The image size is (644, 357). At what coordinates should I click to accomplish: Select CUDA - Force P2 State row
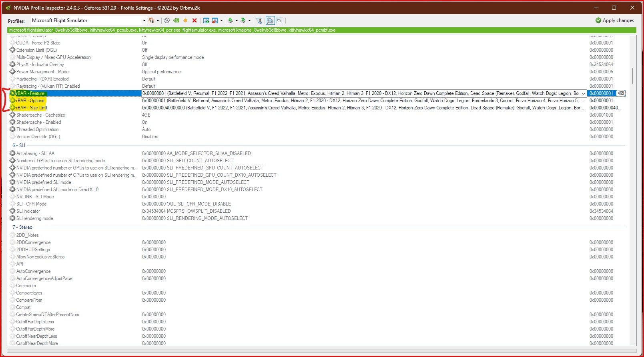click(x=317, y=43)
